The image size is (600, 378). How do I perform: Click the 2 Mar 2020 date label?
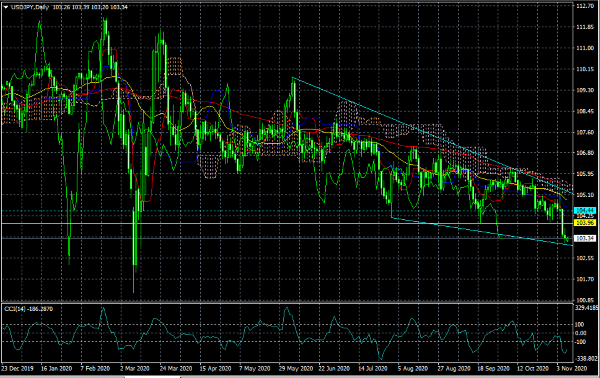134,368
